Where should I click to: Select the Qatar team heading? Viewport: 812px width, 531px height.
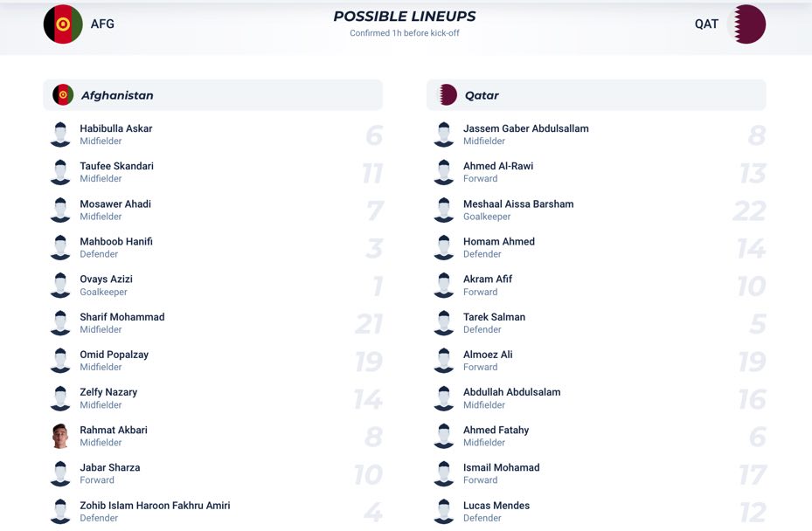tap(482, 95)
